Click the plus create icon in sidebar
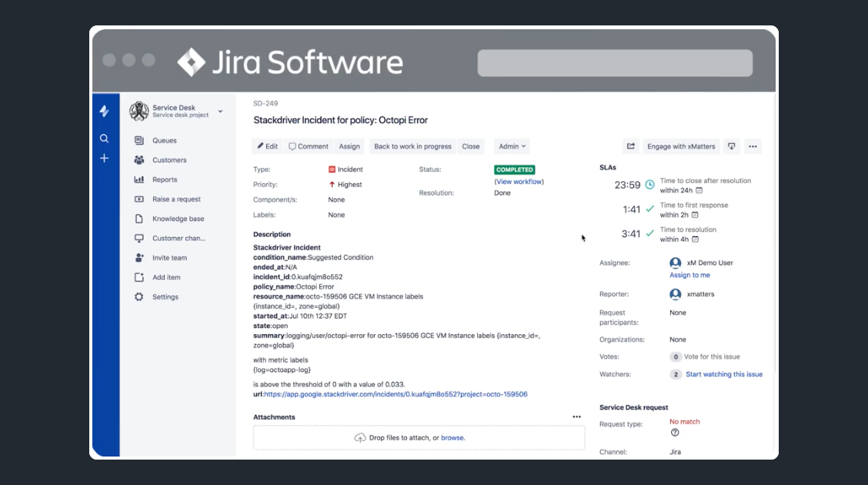Image resolution: width=868 pixels, height=485 pixels. point(105,159)
